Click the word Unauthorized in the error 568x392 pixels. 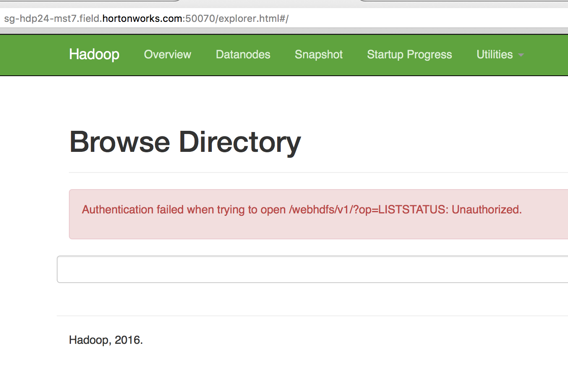486,209
